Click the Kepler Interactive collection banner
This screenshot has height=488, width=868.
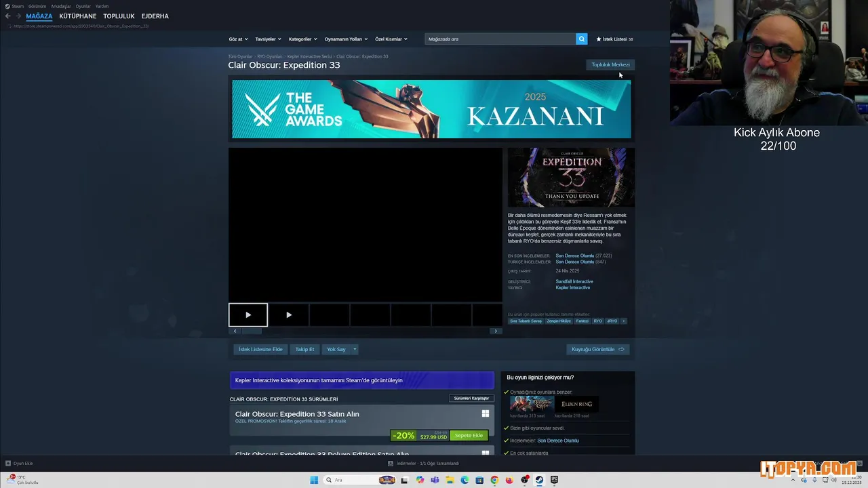(x=362, y=380)
